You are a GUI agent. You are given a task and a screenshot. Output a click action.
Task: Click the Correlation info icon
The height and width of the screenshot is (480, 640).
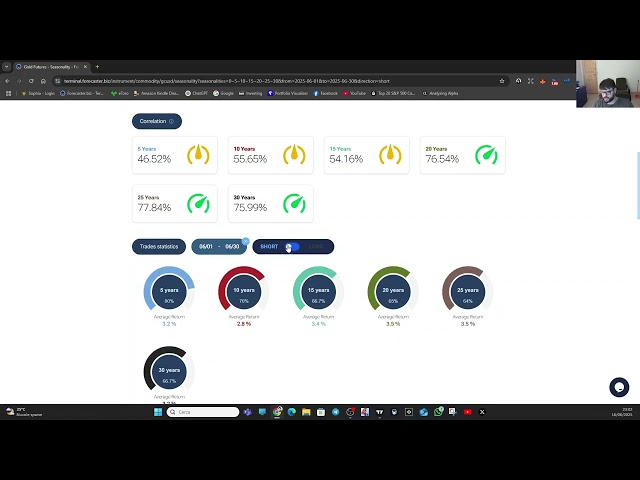[x=171, y=121]
